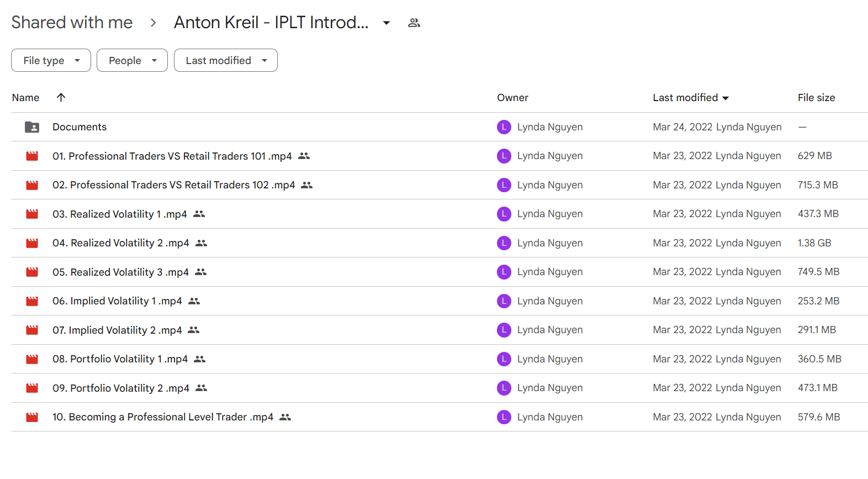
Task: Click the 473.1 MB file size value
Action: [818, 388]
